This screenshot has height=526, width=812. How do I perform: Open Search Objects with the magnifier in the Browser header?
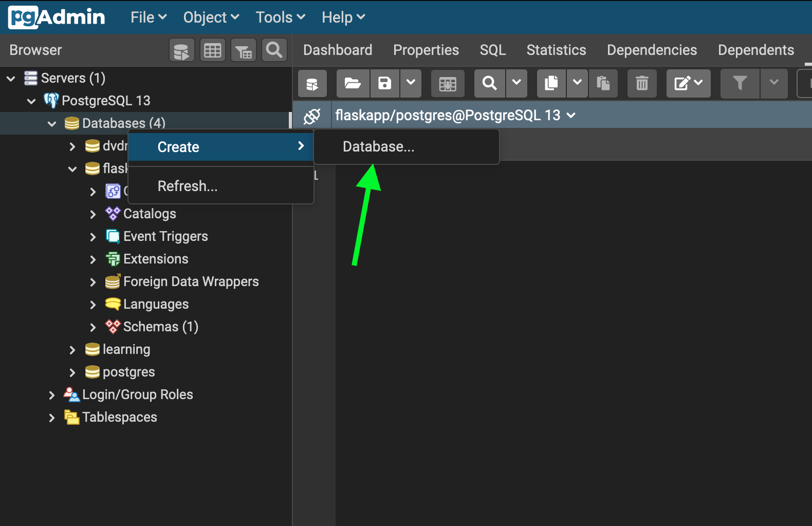[274, 50]
